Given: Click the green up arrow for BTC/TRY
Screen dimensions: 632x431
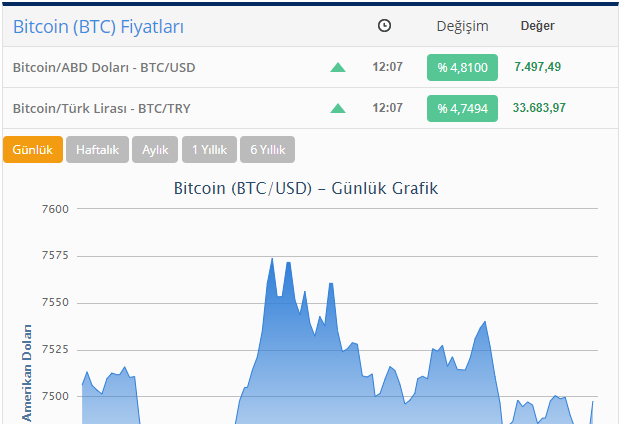Looking at the screenshot, I should coord(338,108).
